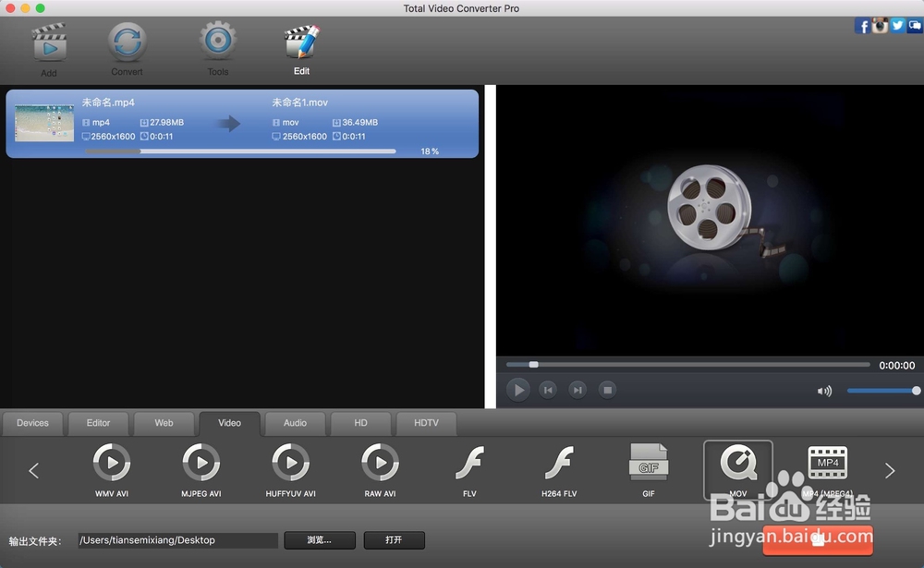This screenshot has width=924, height=568.
Task: Mute audio with the speaker icon
Action: pyautogui.click(x=824, y=391)
